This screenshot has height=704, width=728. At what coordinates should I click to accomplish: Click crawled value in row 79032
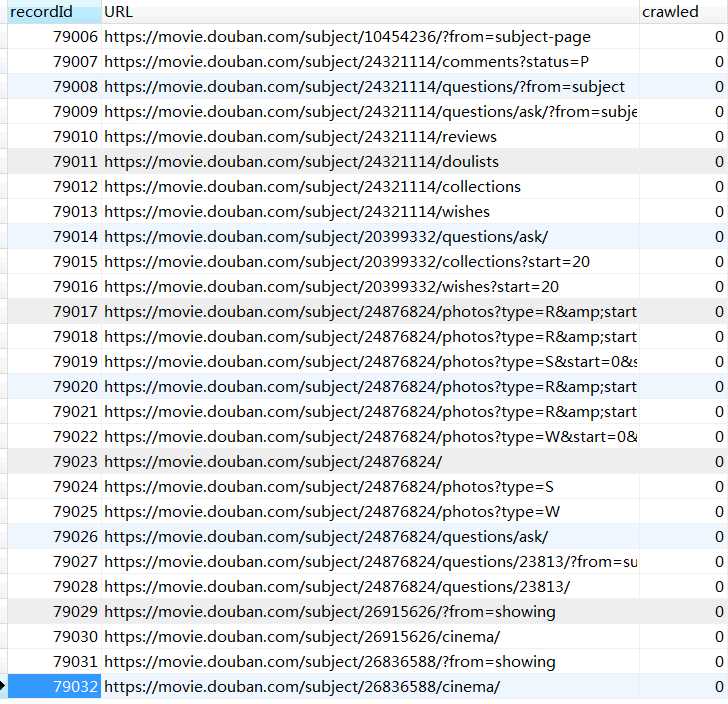(719, 686)
